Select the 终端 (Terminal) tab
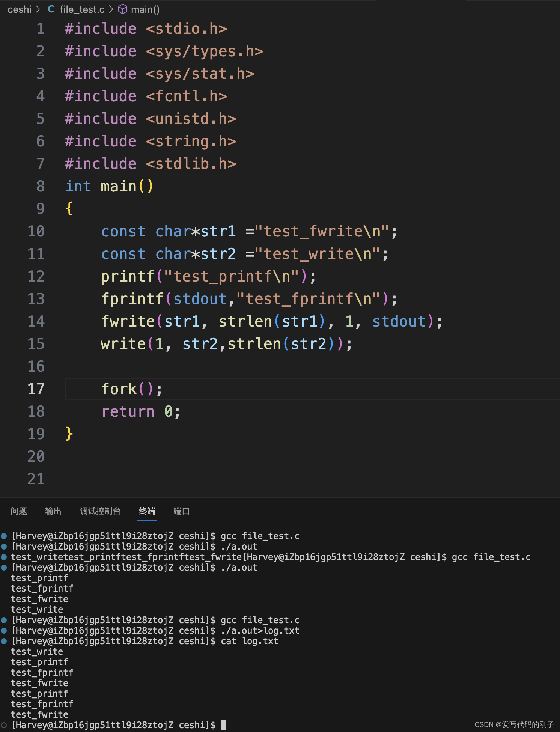The image size is (560, 732). point(147,511)
